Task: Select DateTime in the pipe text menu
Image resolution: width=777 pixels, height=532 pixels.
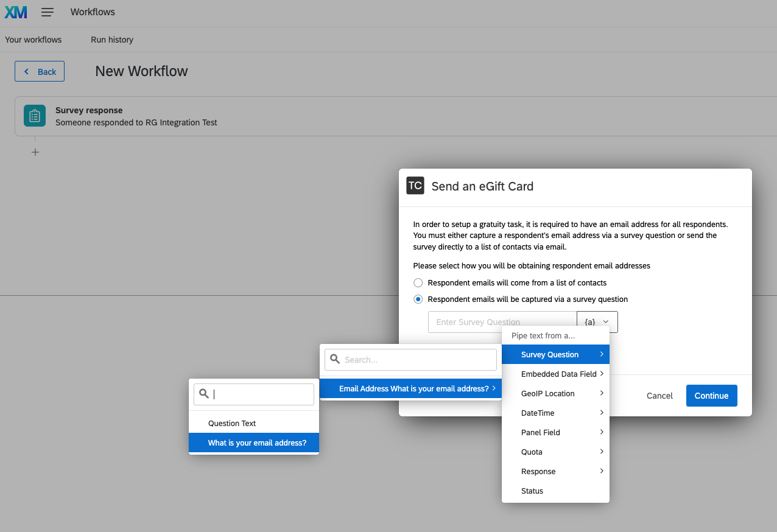Action: pos(536,413)
